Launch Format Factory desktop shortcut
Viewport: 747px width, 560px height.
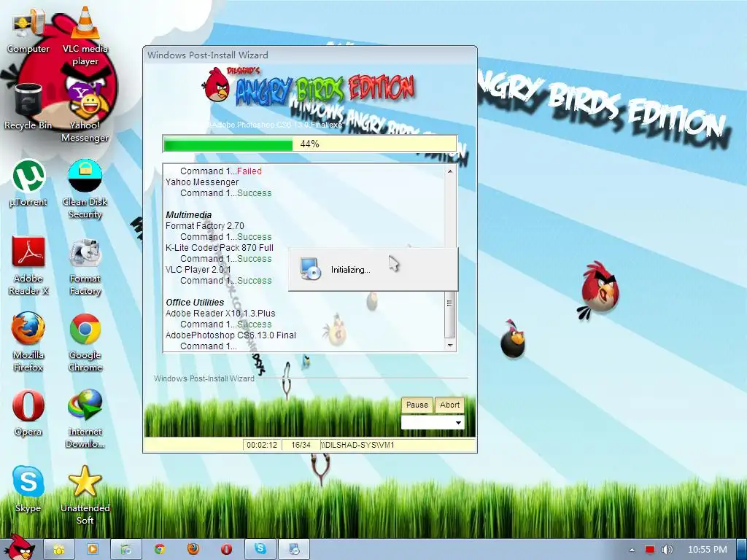[x=85, y=265]
